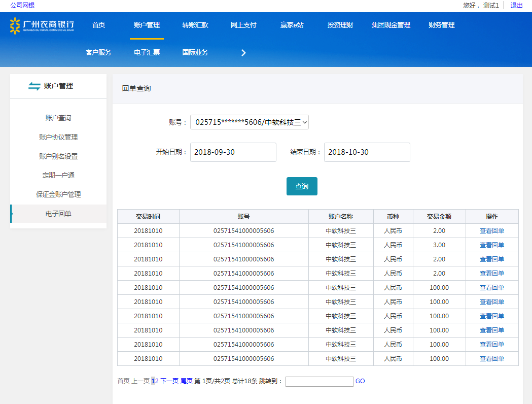Open the 账号 account dropdown
Screen dimensions: 532x404
pyautogui.click(x=250, y=122)
